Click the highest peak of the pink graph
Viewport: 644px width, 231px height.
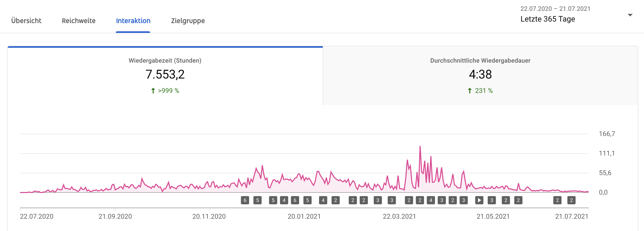coord(420,146)
